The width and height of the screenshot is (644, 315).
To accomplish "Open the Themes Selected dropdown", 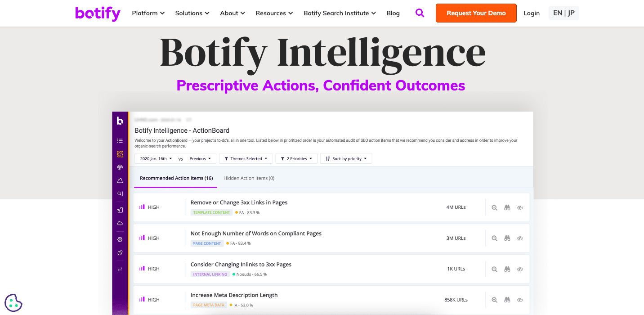I will click(246, 158).
